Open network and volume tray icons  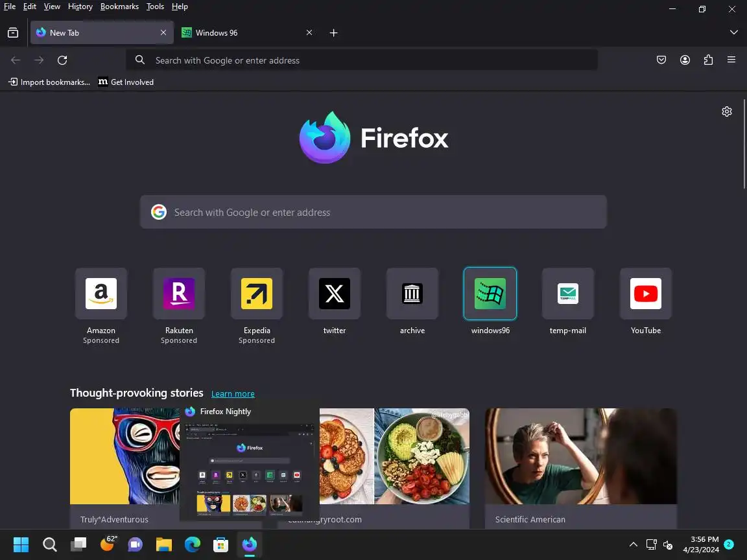659,544
